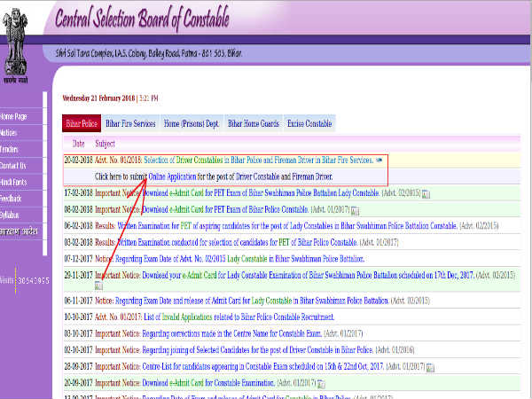Screen dimensions: 532x399
Task: Open Notices in sidebar menu
Action: [x=9, y=133]
